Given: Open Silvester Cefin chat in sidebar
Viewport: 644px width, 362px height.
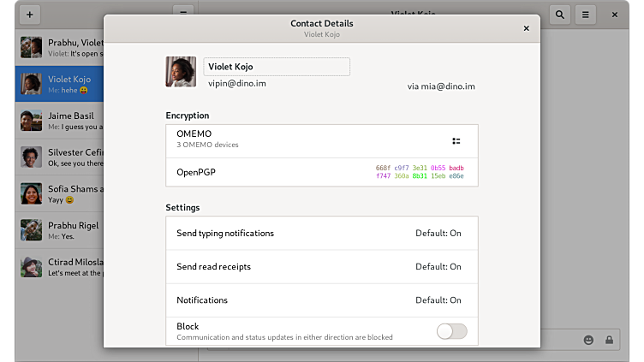Looking at the screenshot, I should tap(60, 157).
